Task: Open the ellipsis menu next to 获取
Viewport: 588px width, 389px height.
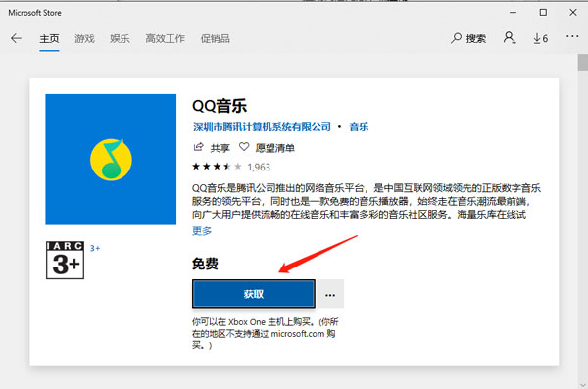Action: click(330, 294)
